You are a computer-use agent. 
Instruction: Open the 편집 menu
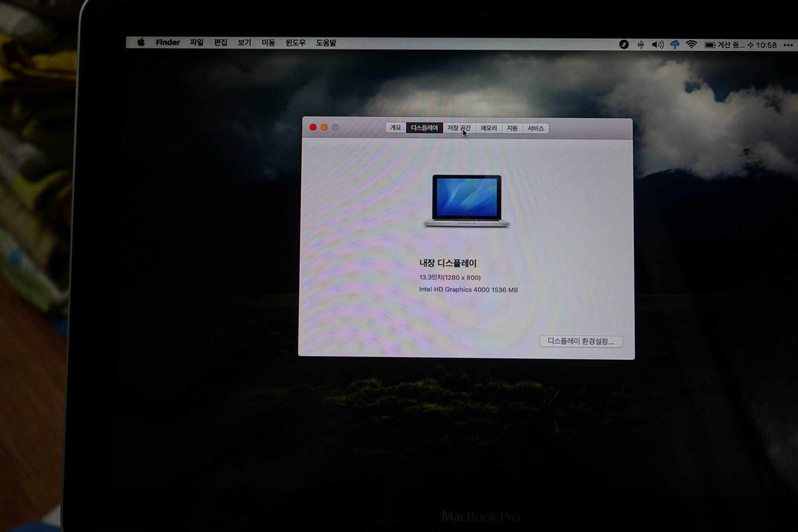220,42
